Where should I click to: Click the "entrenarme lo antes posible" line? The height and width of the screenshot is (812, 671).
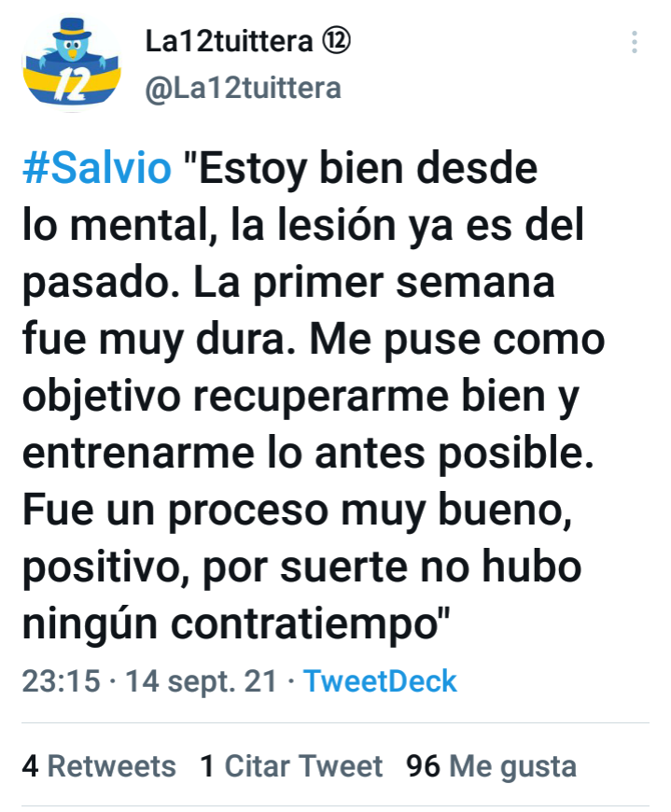tap(308, 454)
